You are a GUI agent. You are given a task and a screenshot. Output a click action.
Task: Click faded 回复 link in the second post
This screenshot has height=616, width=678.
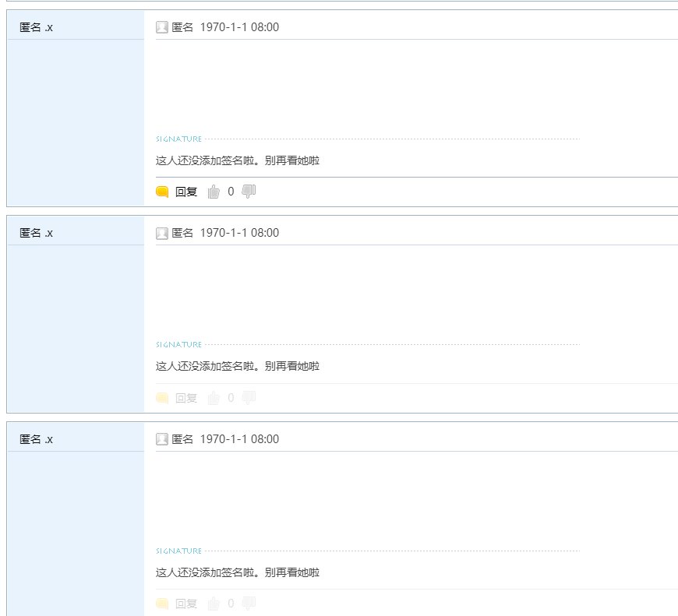coord(186,398)
